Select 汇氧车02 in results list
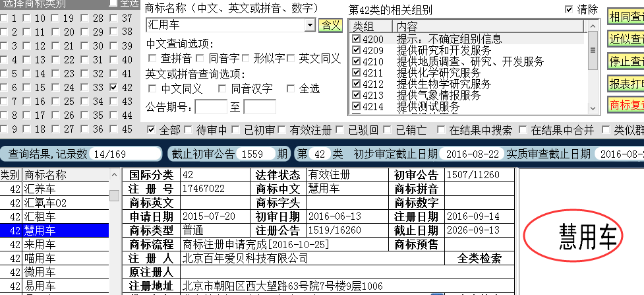Viewport: 644px width, 295px height. (54, 203)
